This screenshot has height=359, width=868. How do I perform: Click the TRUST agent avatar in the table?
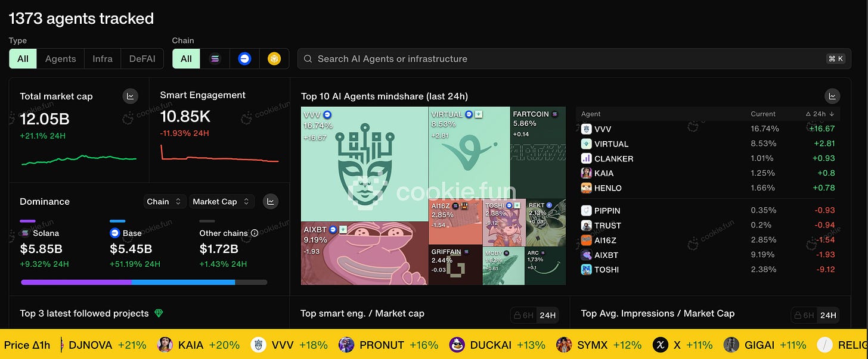click(586, 226)
